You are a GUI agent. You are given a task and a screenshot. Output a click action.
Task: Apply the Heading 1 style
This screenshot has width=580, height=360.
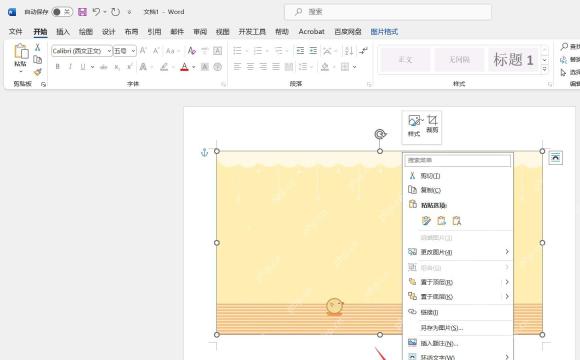point(513,60)
